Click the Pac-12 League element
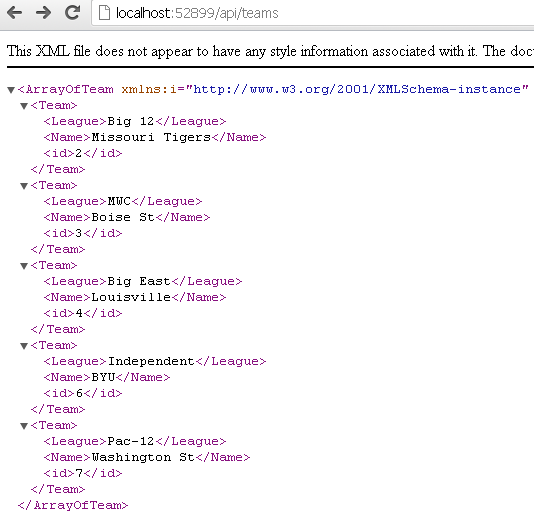Screen dimensions: 534x521 point(135,441)
